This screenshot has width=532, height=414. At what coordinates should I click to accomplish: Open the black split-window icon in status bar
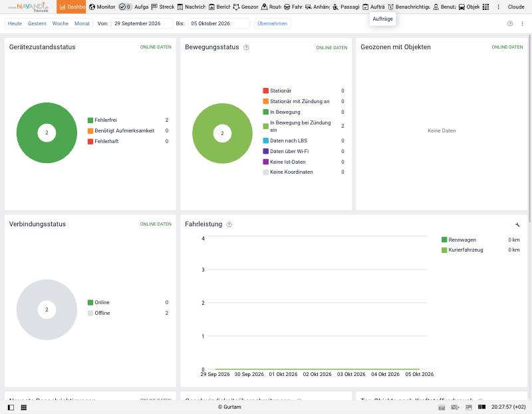click(481, 407)
